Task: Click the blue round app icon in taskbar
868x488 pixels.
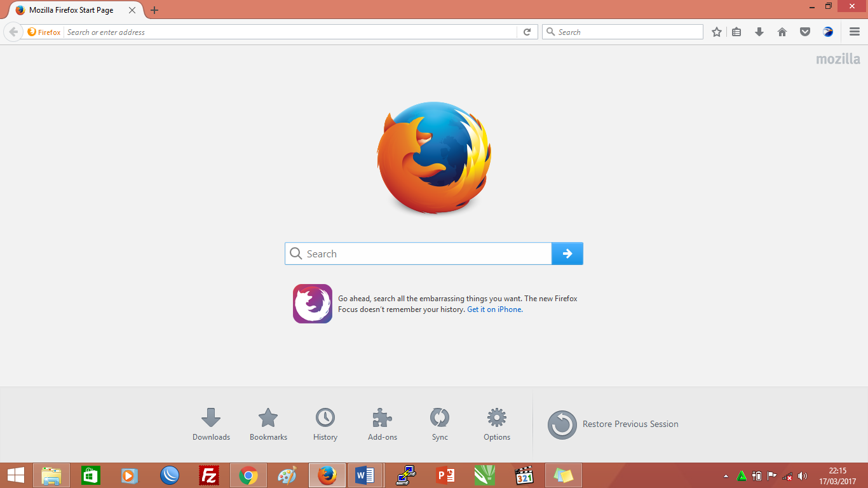Action: [x=170, y=475]
